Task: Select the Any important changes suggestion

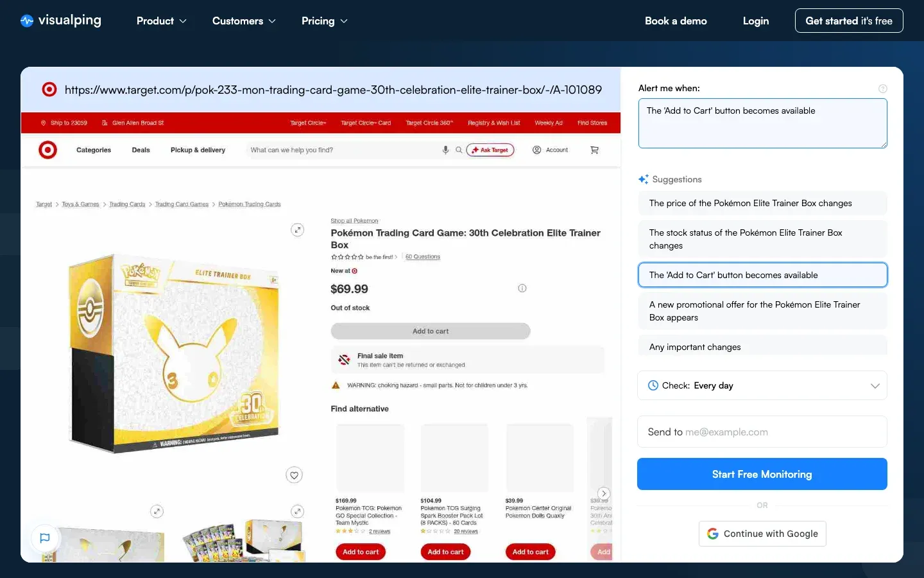Action: (762, 346)
